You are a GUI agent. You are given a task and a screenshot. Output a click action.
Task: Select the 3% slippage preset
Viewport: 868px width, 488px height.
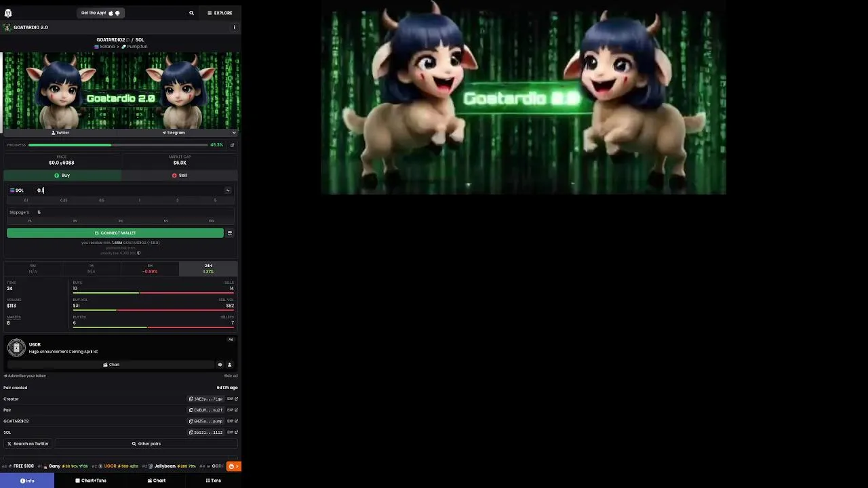(121, 221)
